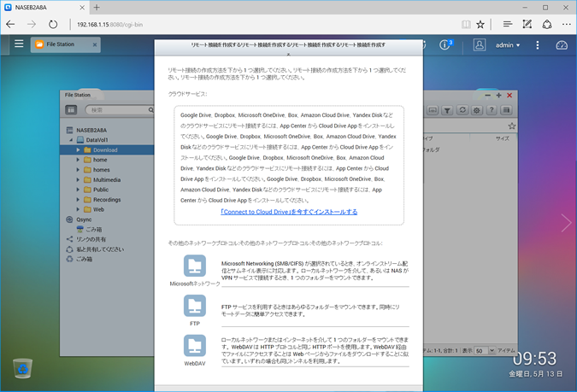577x392 pixels.
Task: Install Connect to Cloud Drive link
Action: coord(289,212)
